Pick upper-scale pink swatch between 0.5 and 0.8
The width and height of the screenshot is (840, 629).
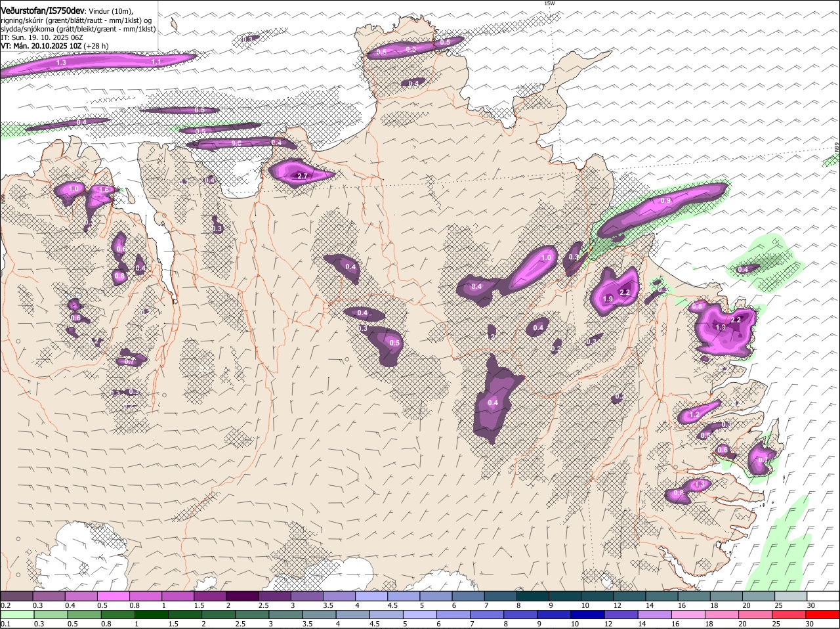coord(113,596)
